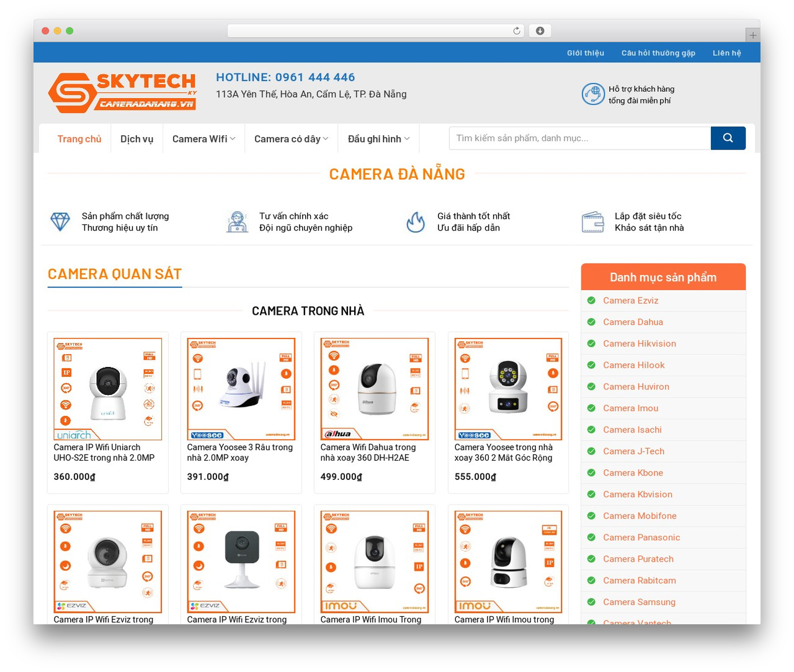Open Camera Yoosee 3 Râu product title
This screenshot has width=794, height=672.
(x=240, y=453)
